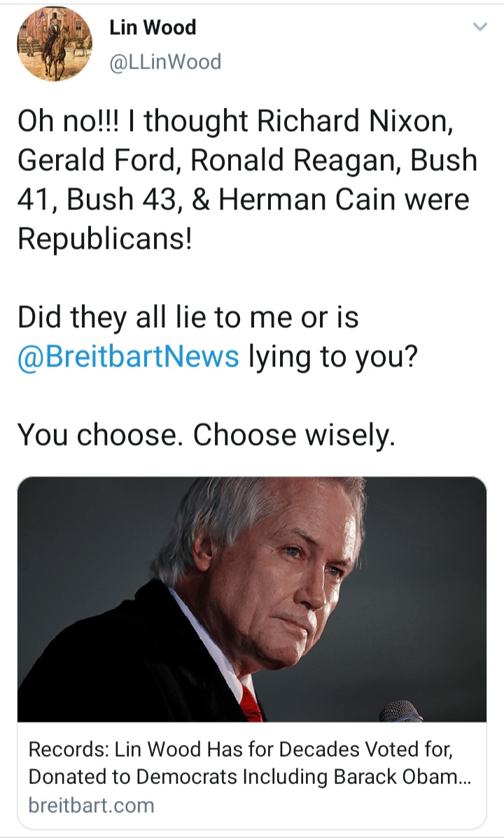Image resolution: width=504 pixels, height=838 pixels.
Task: Click the "You choose. Choose wisely." line
Action: (206, 435)
